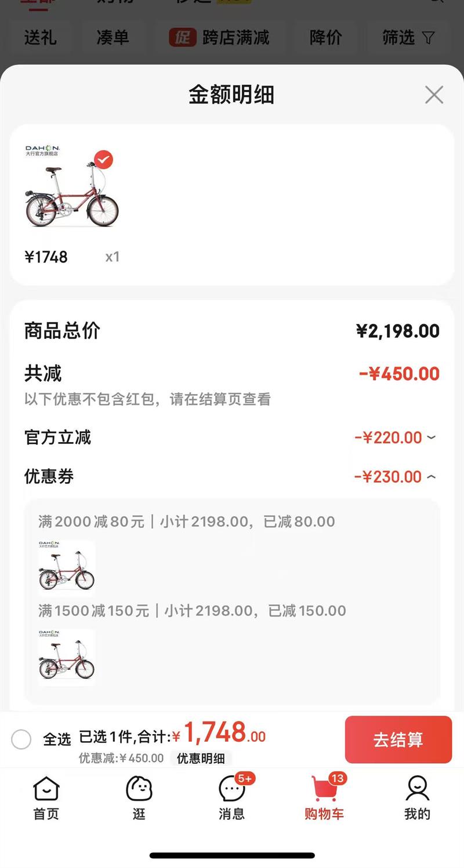Tap the 筛选 filter funnel icon
The height and width of the screenshot is (868, 464).
pos(428,38)
